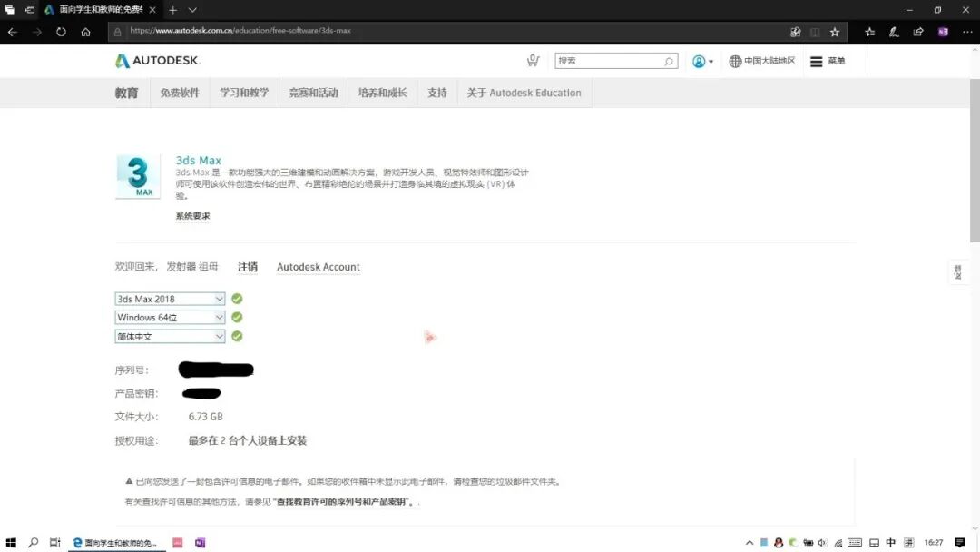The width and height of the screenshot is (980, 552).
Task: Open the 免费软件 menu item
Action: click(180, 93)
